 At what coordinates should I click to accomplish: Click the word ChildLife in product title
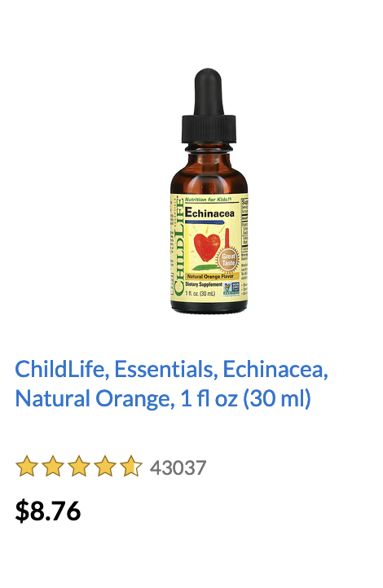coord(61,369)
